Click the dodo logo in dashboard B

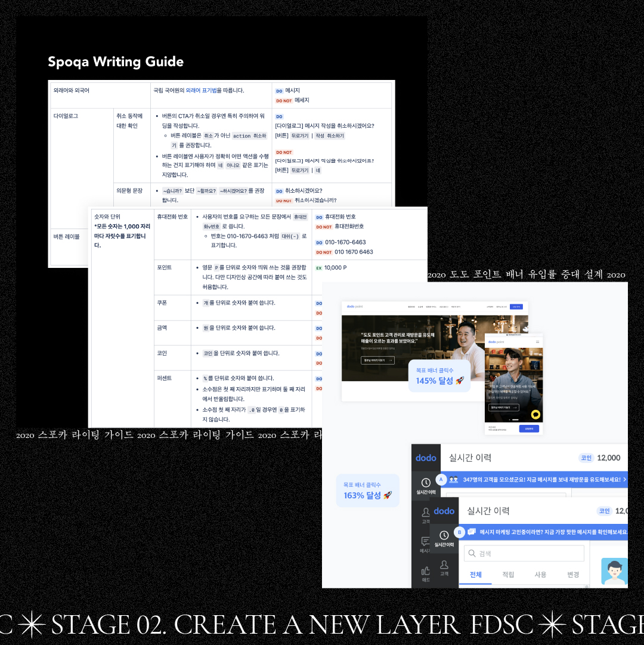click(x=444, y=511)
